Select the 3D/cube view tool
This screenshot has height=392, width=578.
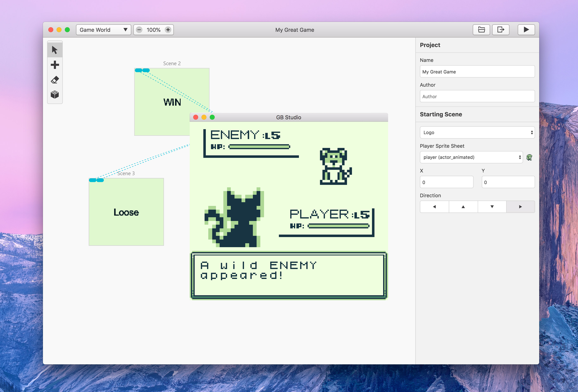(55, 94)
